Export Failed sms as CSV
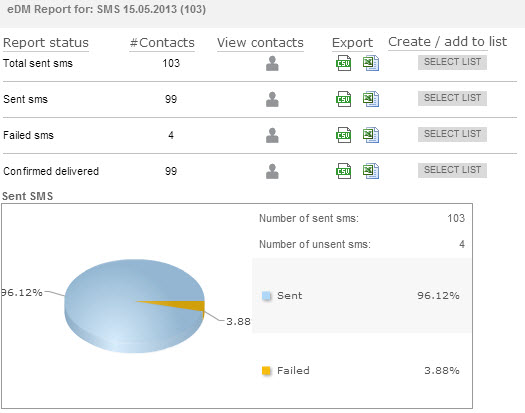This screenshot has height=413, width=525. coord(344,135)
